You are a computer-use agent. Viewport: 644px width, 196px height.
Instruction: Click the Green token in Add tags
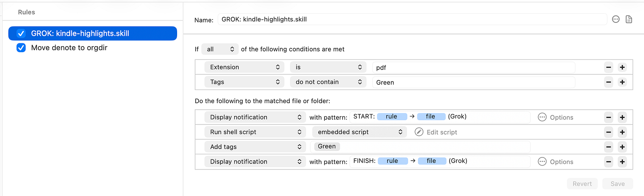click(327, 147)
